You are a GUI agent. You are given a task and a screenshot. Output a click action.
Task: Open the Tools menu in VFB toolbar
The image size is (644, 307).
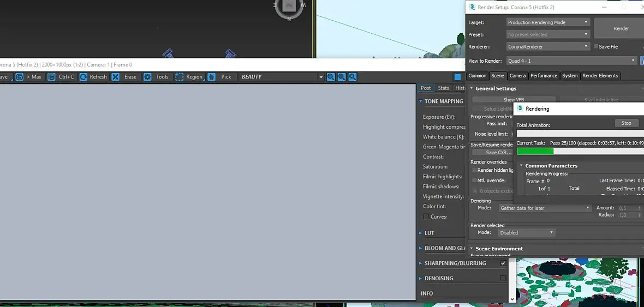click(x=157, y=77)
